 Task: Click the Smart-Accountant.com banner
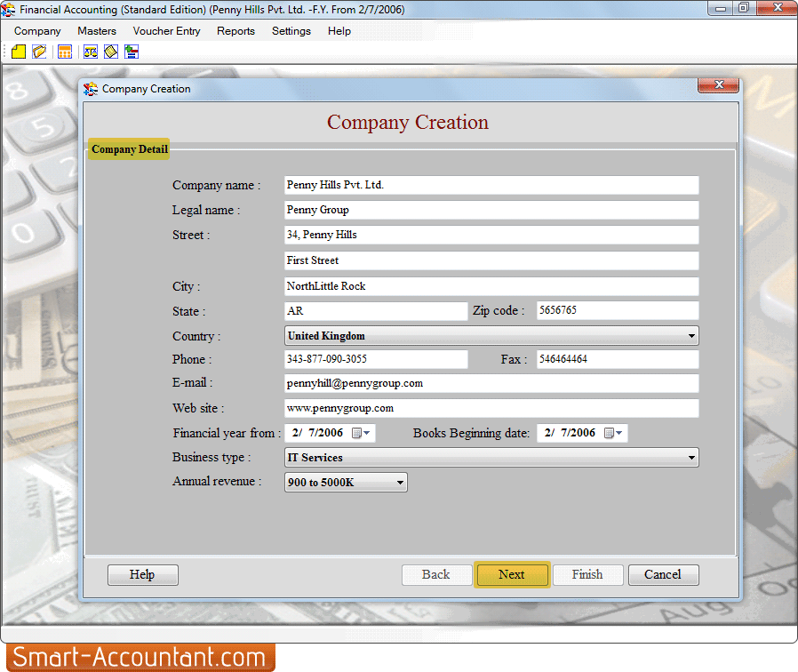pyautogui.click(x=140, y=657)
